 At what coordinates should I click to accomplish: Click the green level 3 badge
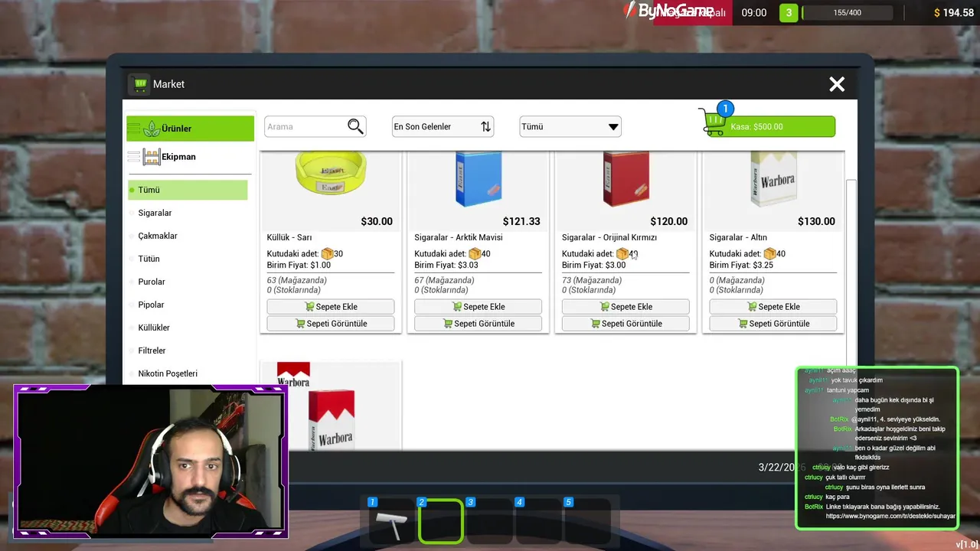click(789, 13)
